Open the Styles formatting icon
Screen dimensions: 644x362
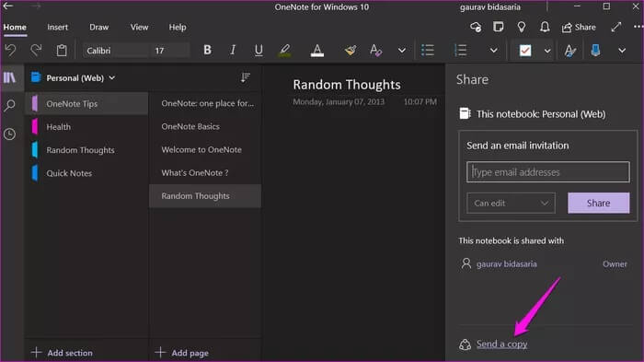tap(569, 51)
